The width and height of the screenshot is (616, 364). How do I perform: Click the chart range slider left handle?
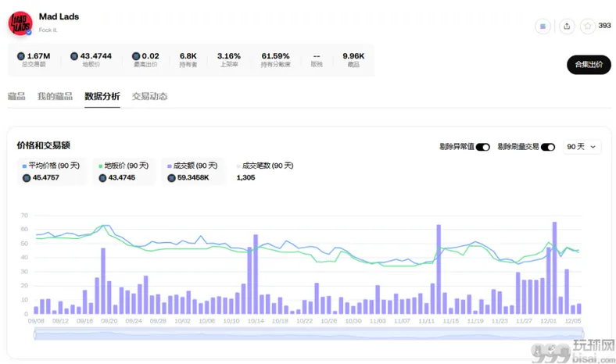tap(35, 335)
